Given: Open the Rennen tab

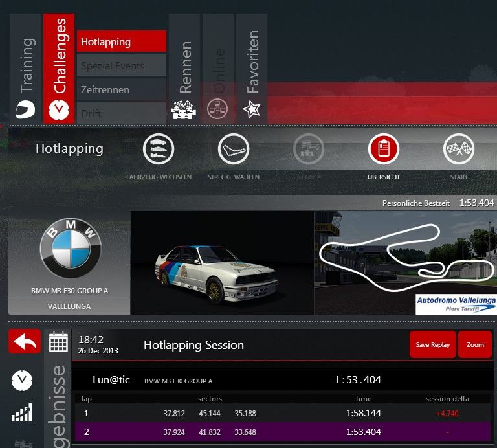Looking at the screenshot, I should pos(184,68).
